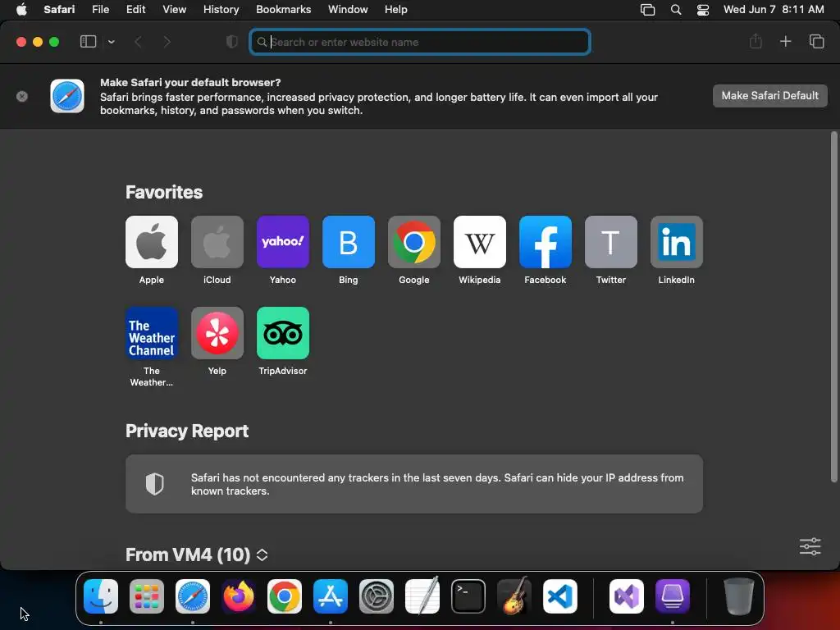Click the Forward navigation arrow
This screenshot has width=840, height=630.
point(167,42)
